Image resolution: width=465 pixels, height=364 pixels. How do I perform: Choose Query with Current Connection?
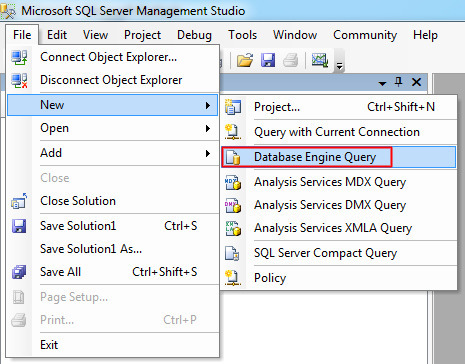[x=338, y=132]
